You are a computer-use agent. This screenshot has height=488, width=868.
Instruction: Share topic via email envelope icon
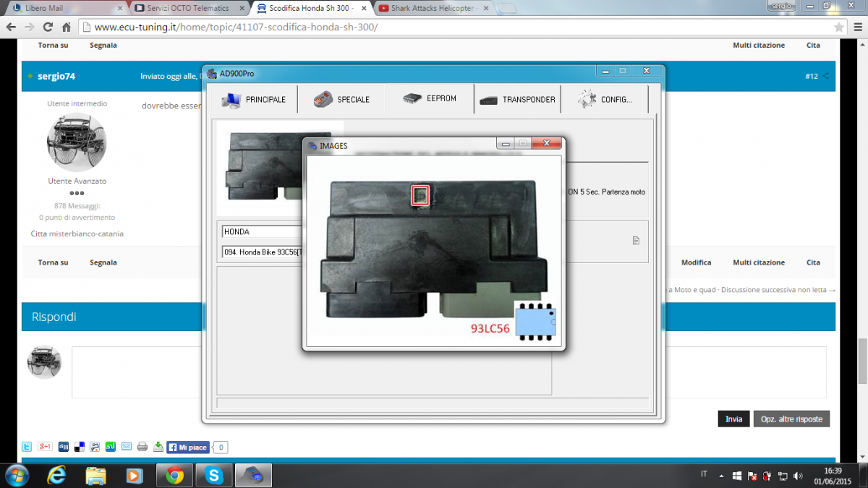point(127,447)
